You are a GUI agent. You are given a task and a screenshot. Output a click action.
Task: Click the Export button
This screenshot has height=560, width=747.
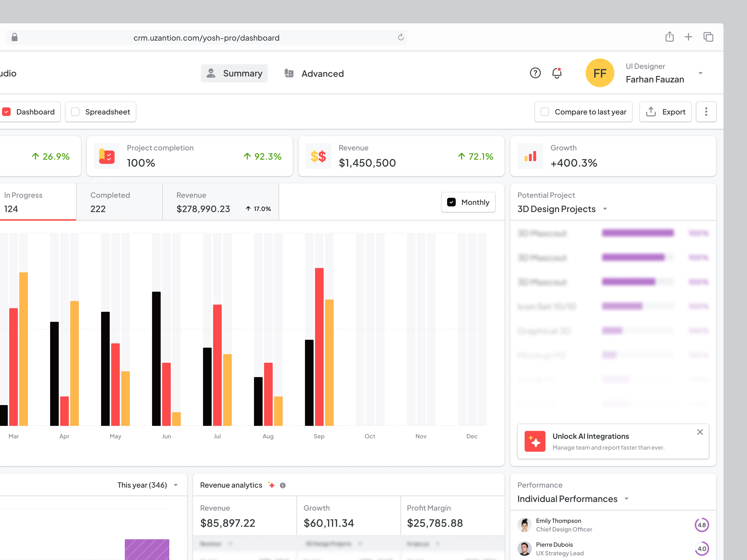665,112
